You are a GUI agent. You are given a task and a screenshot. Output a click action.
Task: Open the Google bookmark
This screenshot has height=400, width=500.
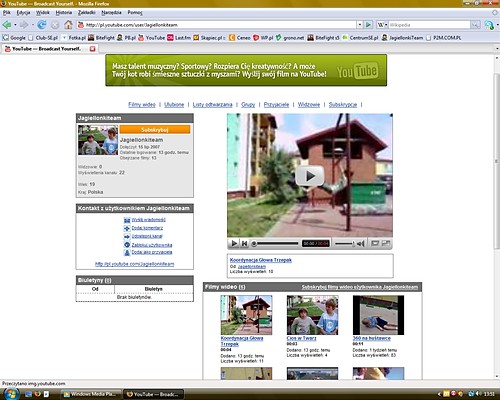pyautogui.click(x=14, y=38)
